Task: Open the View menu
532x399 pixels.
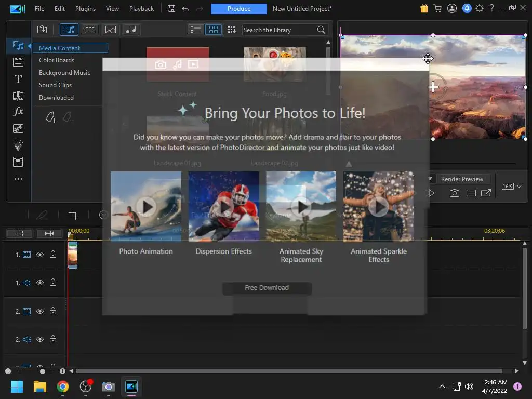Action: pyautogui.click(x=112, y=8)
